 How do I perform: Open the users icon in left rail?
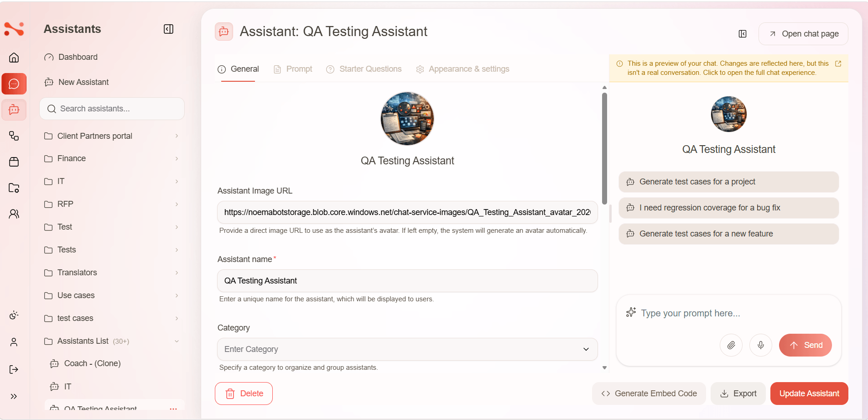[14, 214]
